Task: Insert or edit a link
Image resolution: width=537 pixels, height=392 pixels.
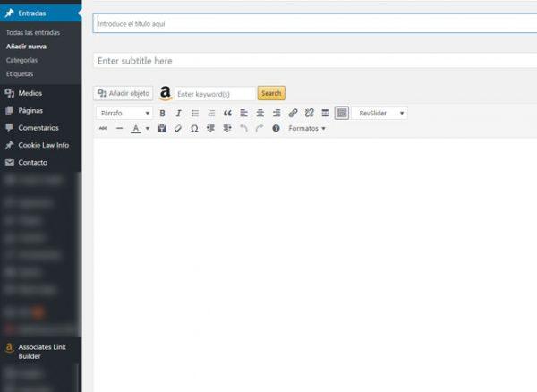Action: pyautogui.click(x=293, y=114)
